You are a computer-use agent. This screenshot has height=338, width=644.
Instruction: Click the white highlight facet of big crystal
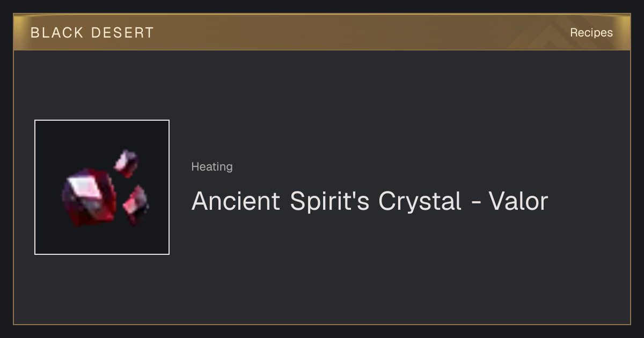[86, 186]
